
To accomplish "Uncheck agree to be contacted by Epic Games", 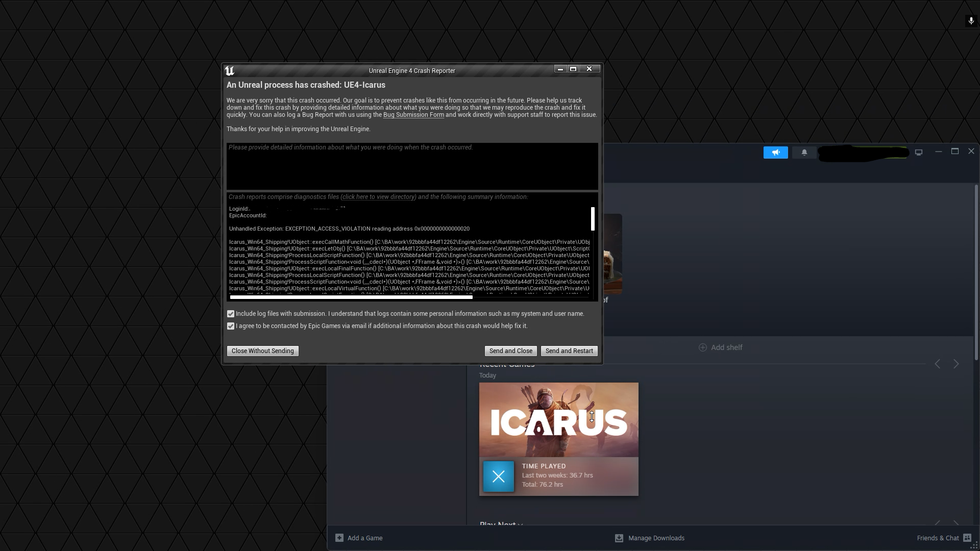I will (231, 326).
